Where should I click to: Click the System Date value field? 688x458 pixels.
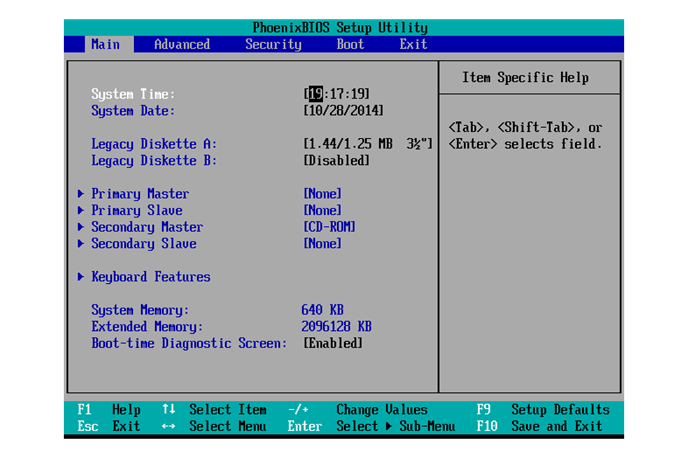[343, 111]
